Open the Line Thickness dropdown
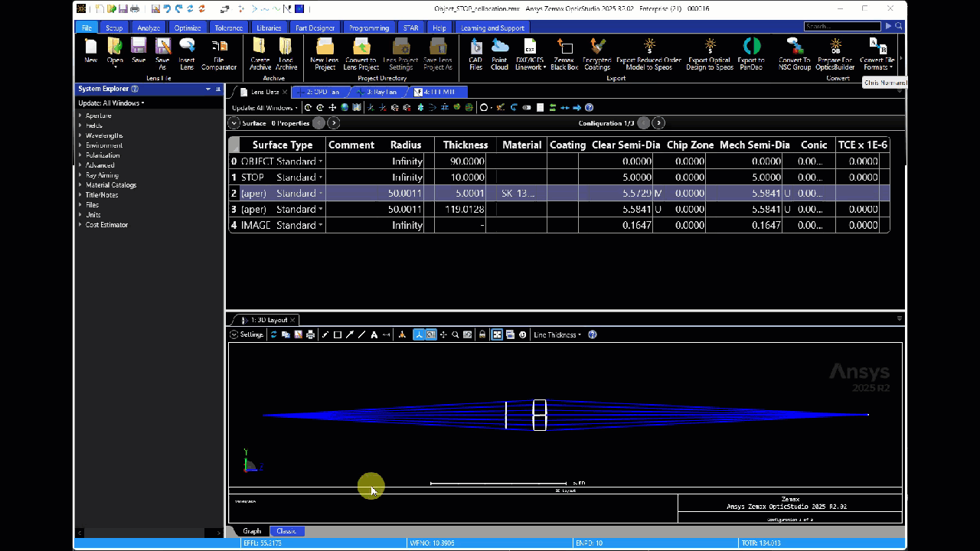980x551 pixels. 557,334
